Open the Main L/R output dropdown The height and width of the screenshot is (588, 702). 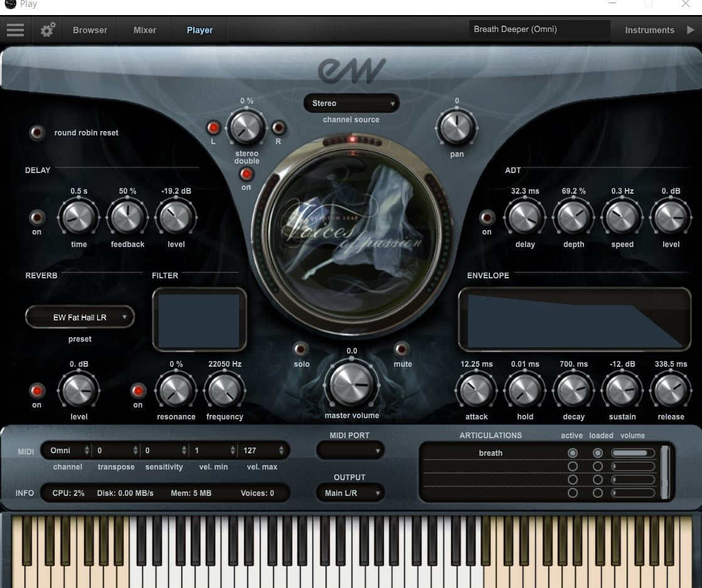click(350, 493)
